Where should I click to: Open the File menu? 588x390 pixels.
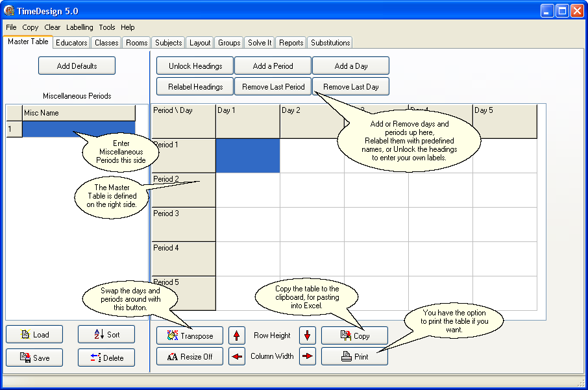point(11,27)
